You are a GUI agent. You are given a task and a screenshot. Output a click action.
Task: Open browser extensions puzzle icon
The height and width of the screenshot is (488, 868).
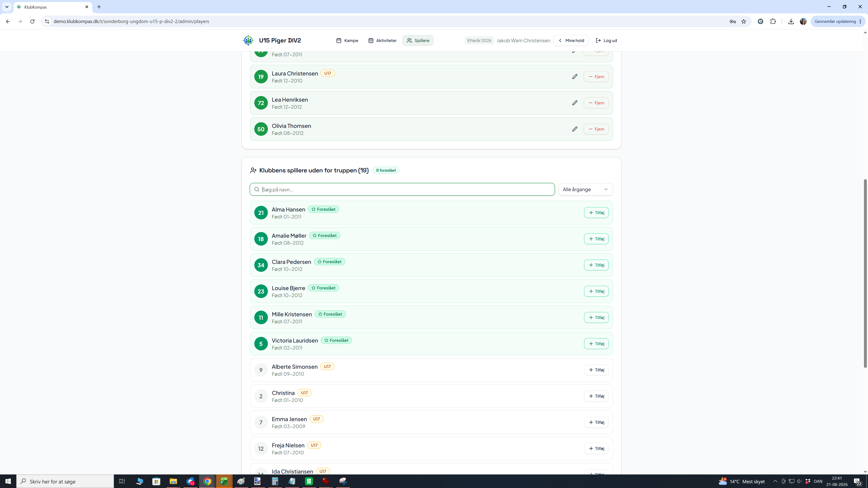[773, 21]
